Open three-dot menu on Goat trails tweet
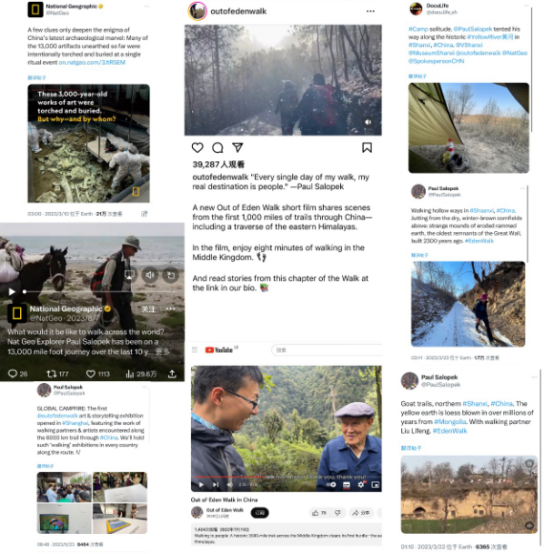The height and width of the screenshot is (554, 554). (534, 377)
